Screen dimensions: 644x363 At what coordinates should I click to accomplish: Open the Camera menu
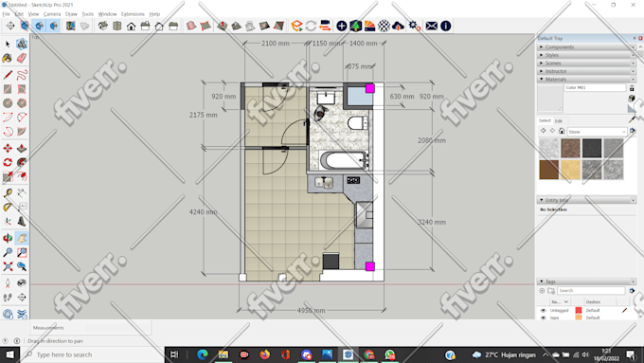pos(52,14)
